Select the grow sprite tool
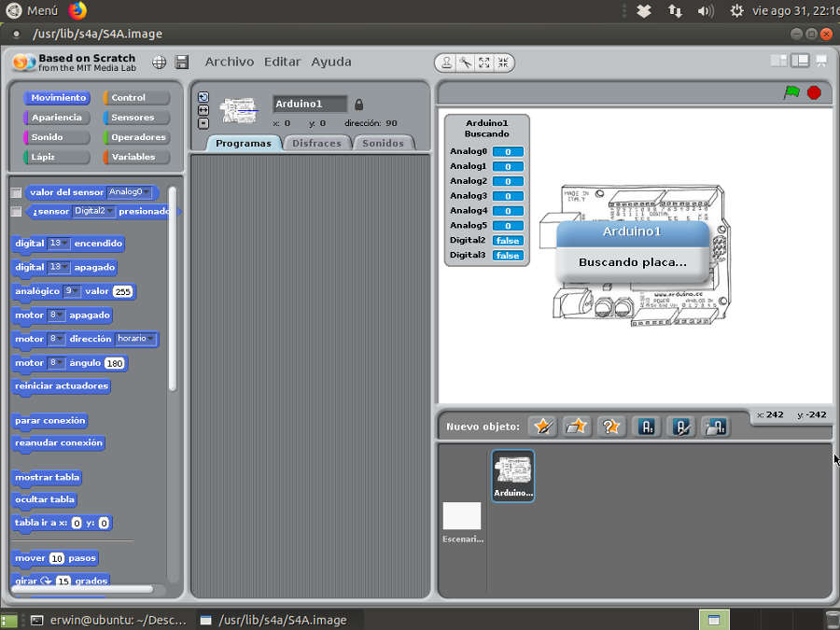Image resolution: width=840 pixels, height=630 pixels. 483,63
